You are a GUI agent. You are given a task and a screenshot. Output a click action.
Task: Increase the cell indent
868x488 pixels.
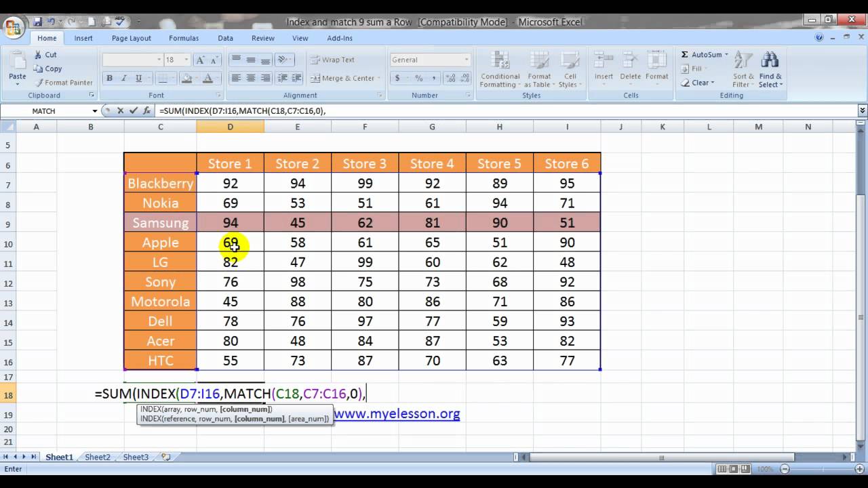tap(297, 78)
